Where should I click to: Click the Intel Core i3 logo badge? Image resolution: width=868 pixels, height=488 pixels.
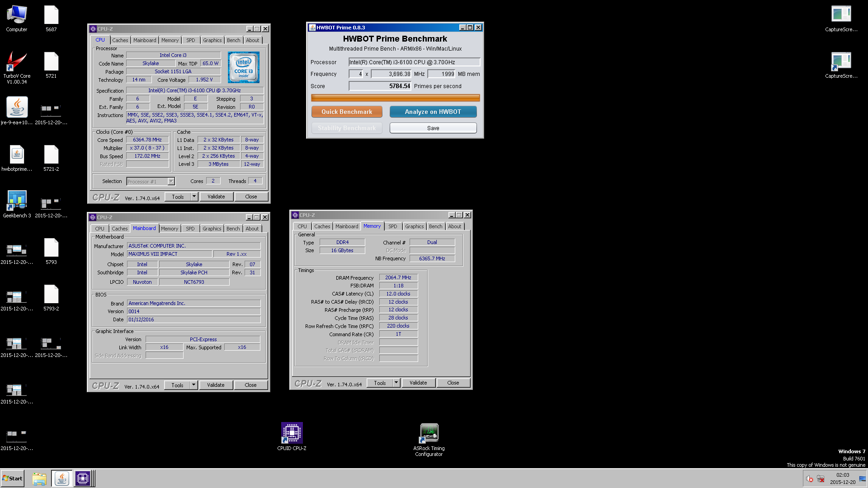243,67
